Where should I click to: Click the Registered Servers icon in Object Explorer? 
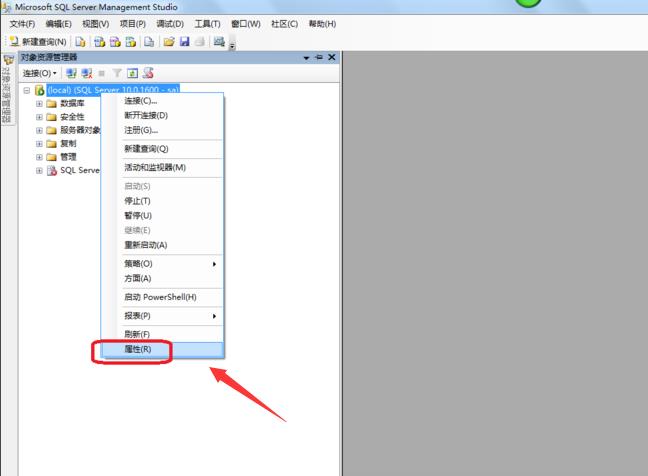coord(148,73)
